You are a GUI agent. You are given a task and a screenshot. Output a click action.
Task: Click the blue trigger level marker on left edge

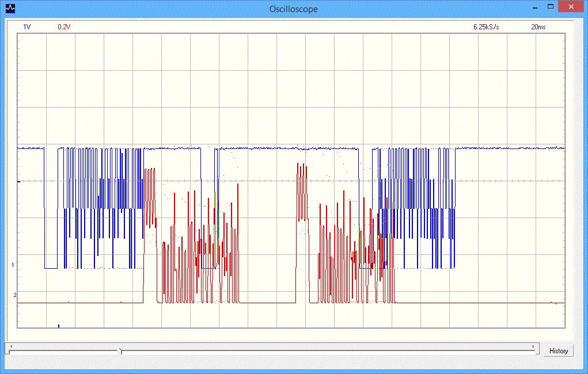click(x=19, y=182)
